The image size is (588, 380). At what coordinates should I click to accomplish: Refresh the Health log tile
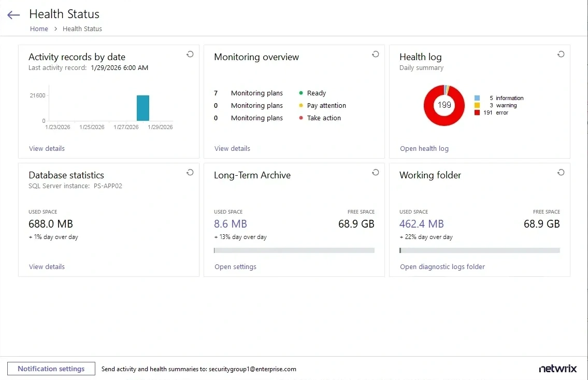tap(561, 54)
